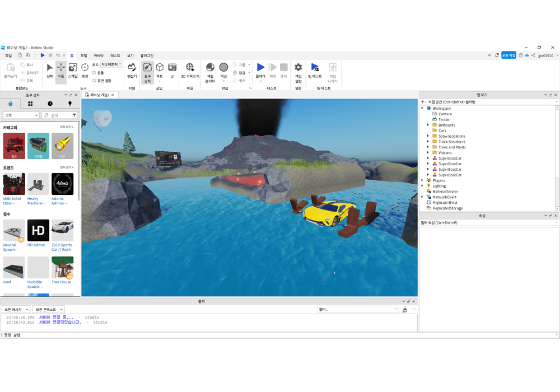Click the clear output broom icon
The height and width of the screenshot is (392, 560).
405,310
